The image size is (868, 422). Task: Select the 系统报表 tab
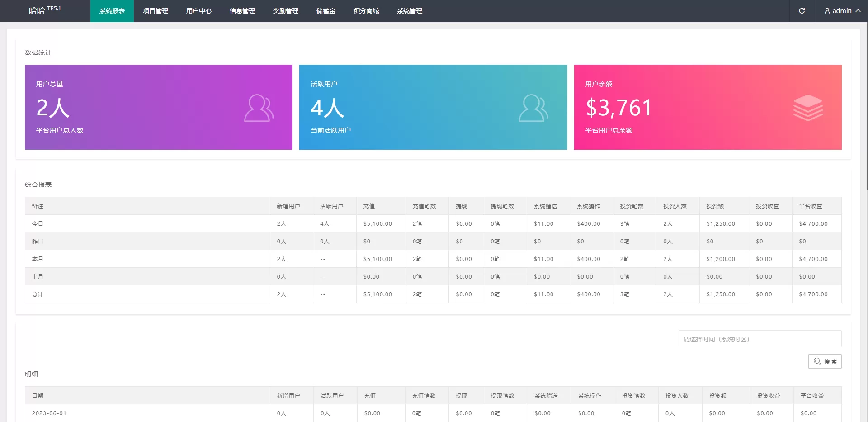pyautogui.click(x=112, y=11)
